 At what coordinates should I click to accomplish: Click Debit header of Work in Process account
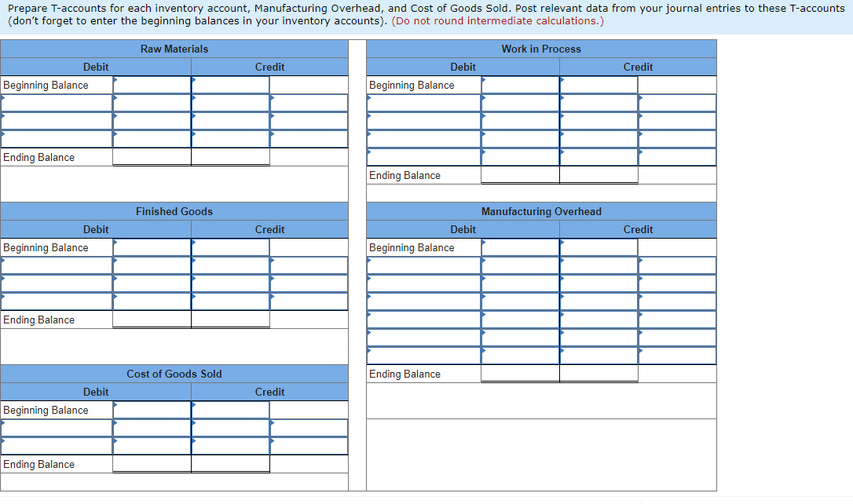tap(463, 67)
